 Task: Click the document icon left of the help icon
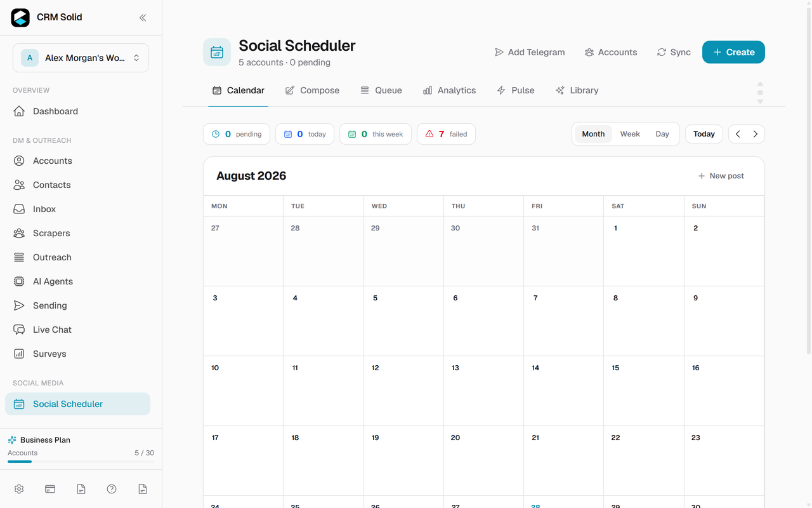(x=81, y=489)
